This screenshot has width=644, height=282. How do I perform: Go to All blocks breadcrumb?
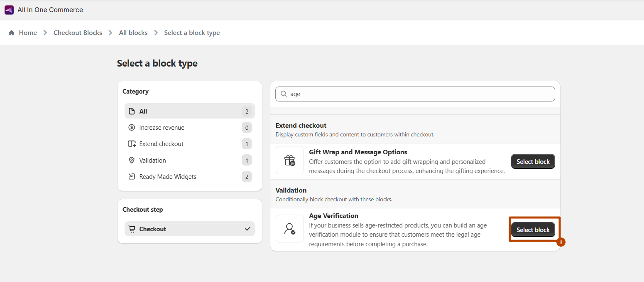click(x=133, y=33)
